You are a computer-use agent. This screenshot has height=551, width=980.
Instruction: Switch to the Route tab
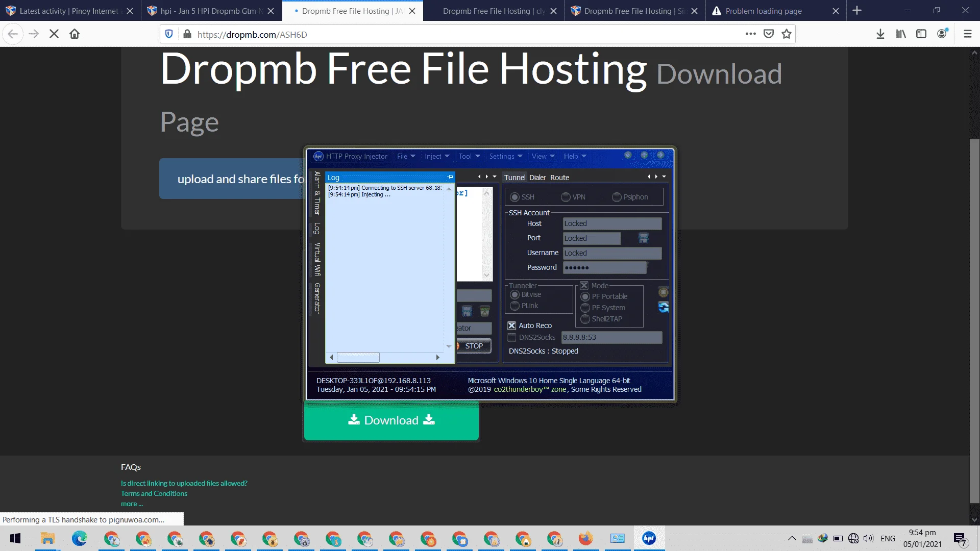[x=559, y=178]
